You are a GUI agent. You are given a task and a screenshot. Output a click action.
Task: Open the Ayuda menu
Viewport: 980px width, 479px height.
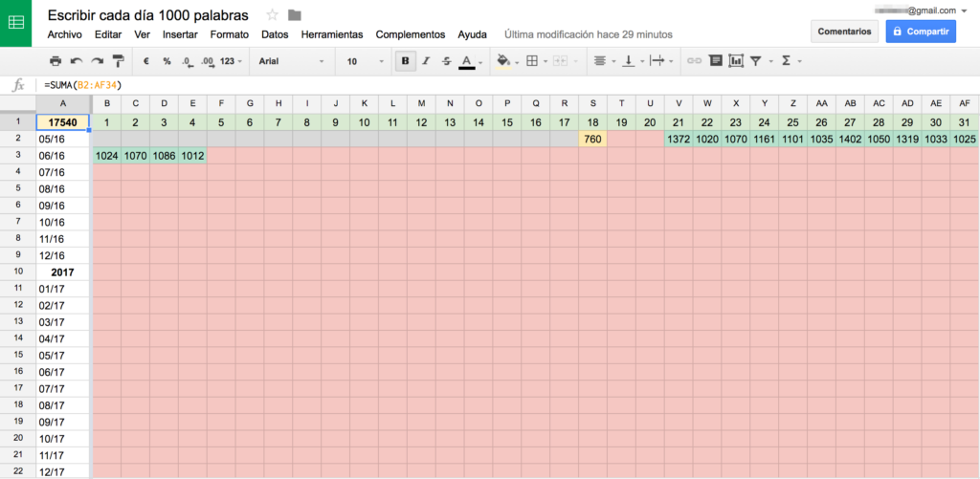click(473, 35)
